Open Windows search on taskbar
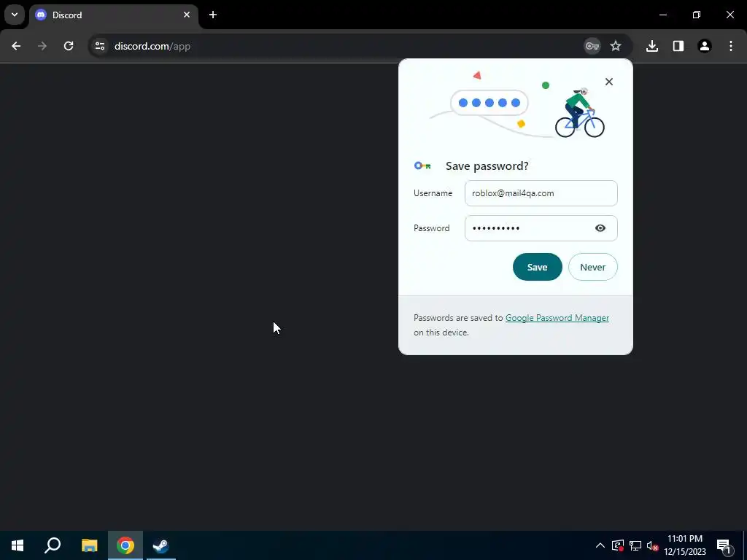 pos(53,545)
